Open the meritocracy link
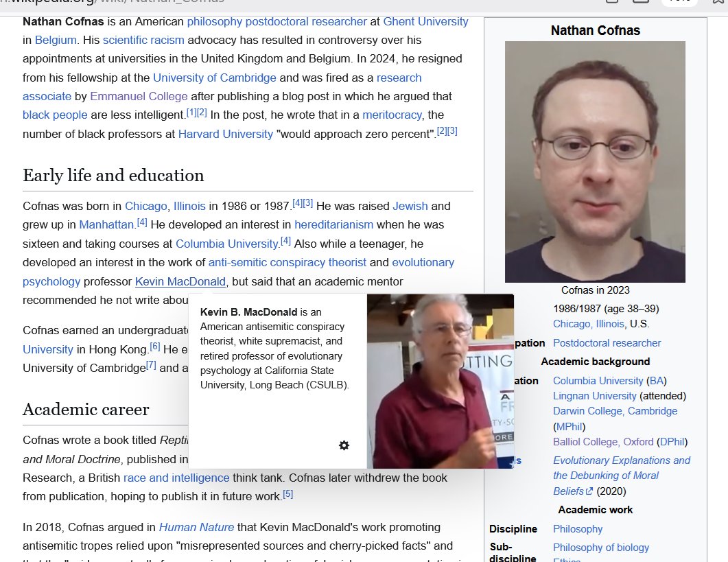The height and width of the screenshot is (562, 728). pyautogui.click(x=392, y=115)
